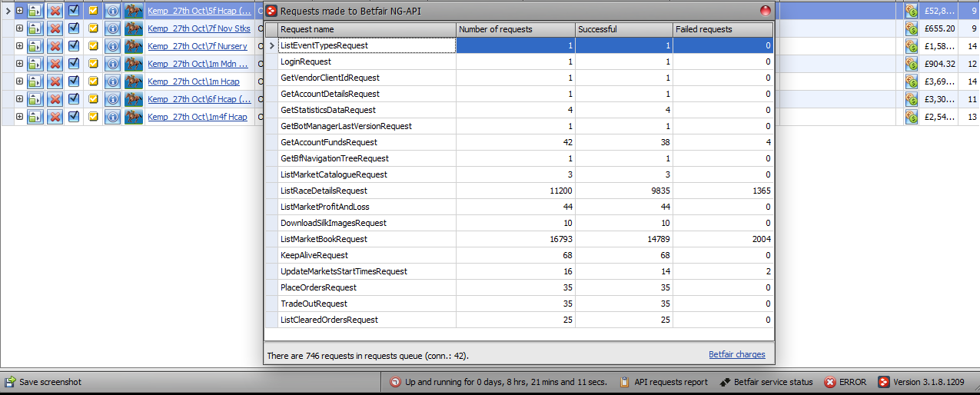Click the horse racing icon on the 6f Hcap row
Viewport: 980px width, 395px height.
coord(134,99)
